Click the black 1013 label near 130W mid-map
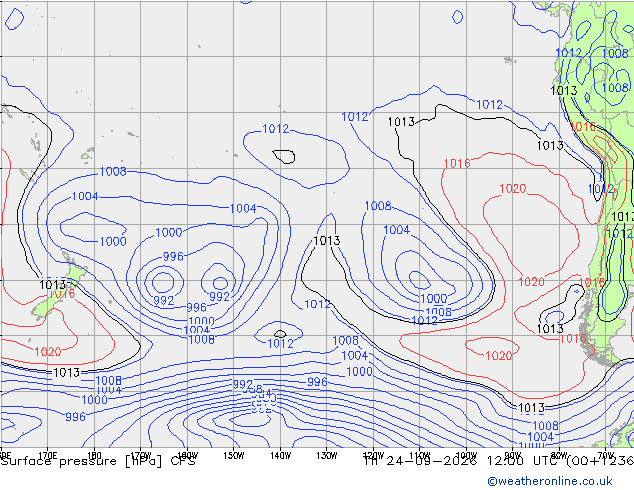 pyautogui.click(x=327, y=241)
